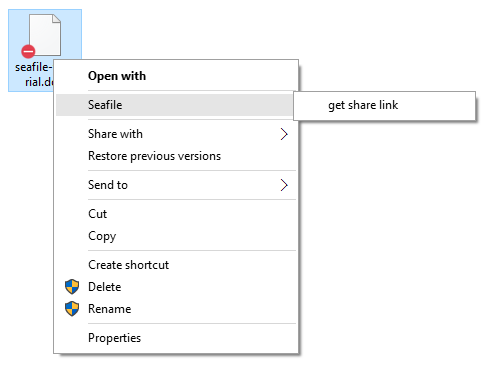Image resolution: width=485 pixels, height=378 pixels.
Task: Click the shield icon beside Delete
Action: (x=72, y=287)
